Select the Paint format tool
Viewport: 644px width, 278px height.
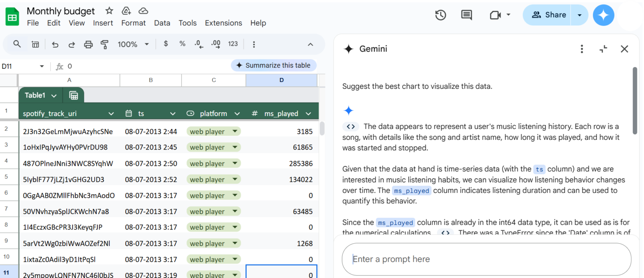pyautogui.click(x=105, y=44)
